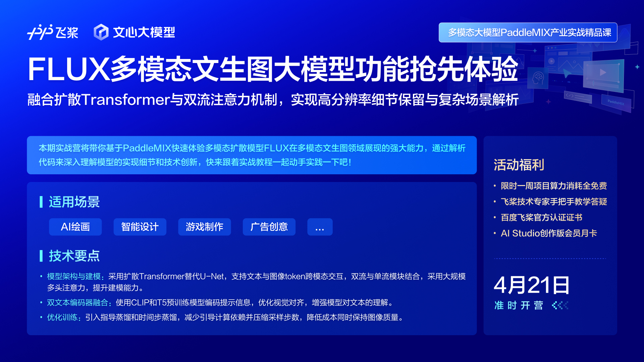Click the 活动福利 heading
Image resolution: width=644 pixels, height=362 pixels.
(x=519, y=165)
